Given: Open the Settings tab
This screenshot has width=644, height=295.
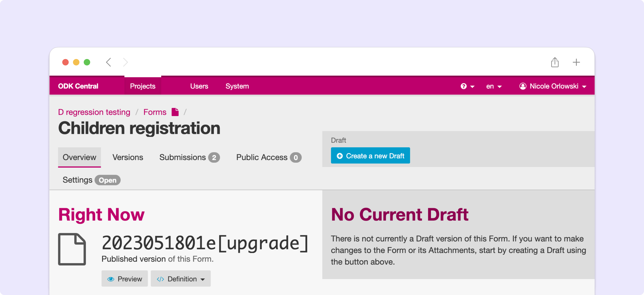Looking at the screenshot, I should point(77,180).
